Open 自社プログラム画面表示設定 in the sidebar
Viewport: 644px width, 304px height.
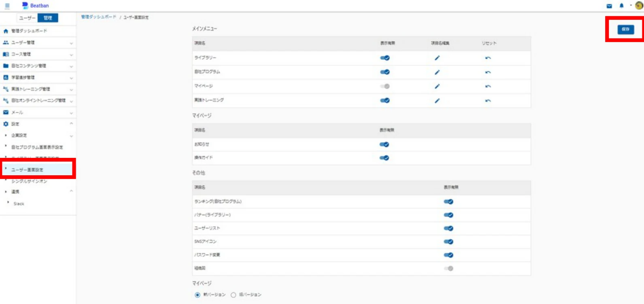point(37,147)
